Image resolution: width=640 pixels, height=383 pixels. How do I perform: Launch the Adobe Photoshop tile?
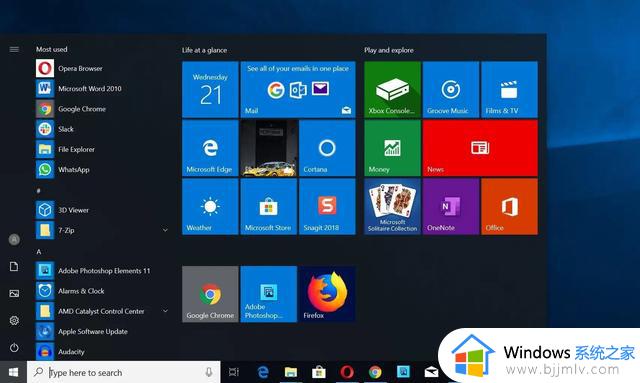point(269,294)
